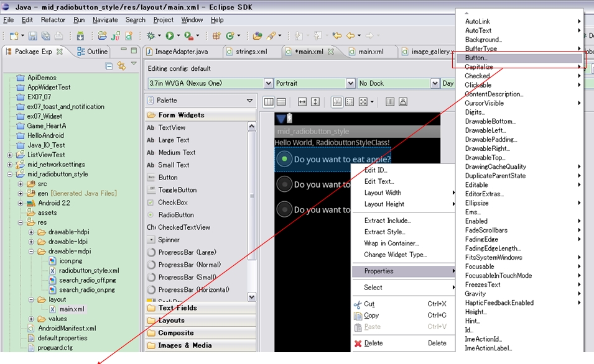Open the Refactor menu

[53, 20]
